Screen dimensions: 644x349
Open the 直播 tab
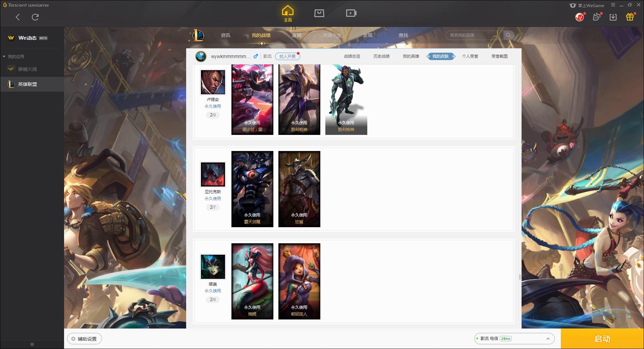(297, 35)
